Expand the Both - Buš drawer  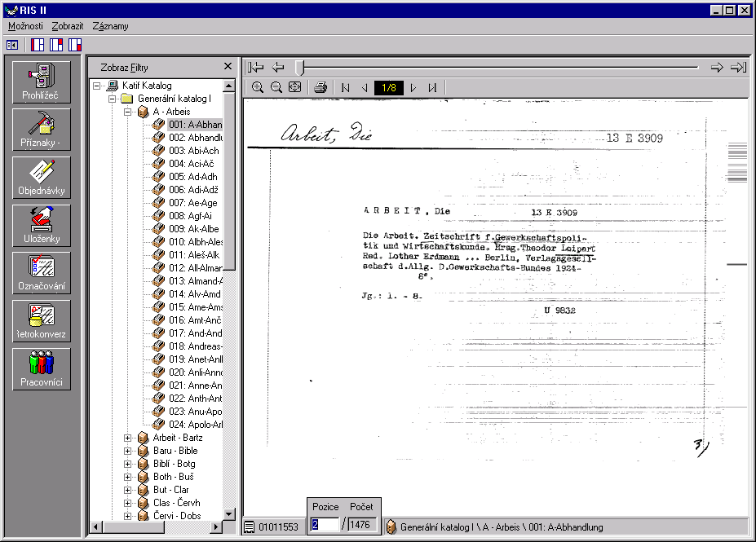click(128, 477)
